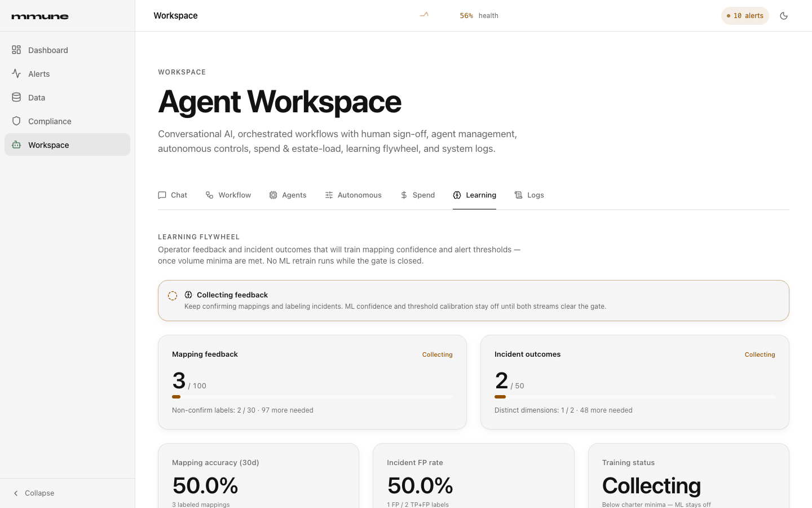The height and width of the screenshot is (508, 812).
Task: Click the Spend dollar icon
Action: pyautogui.click(x=404, y=195)
